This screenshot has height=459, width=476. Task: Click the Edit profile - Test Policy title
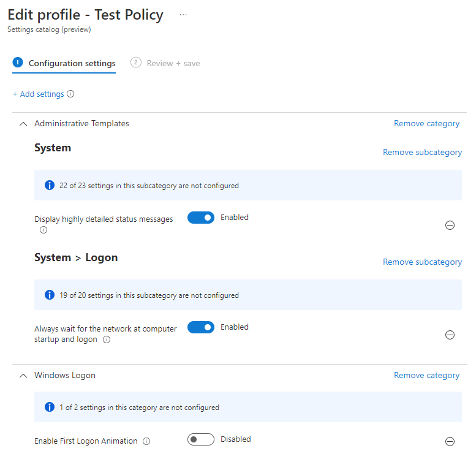pos(85,15)
